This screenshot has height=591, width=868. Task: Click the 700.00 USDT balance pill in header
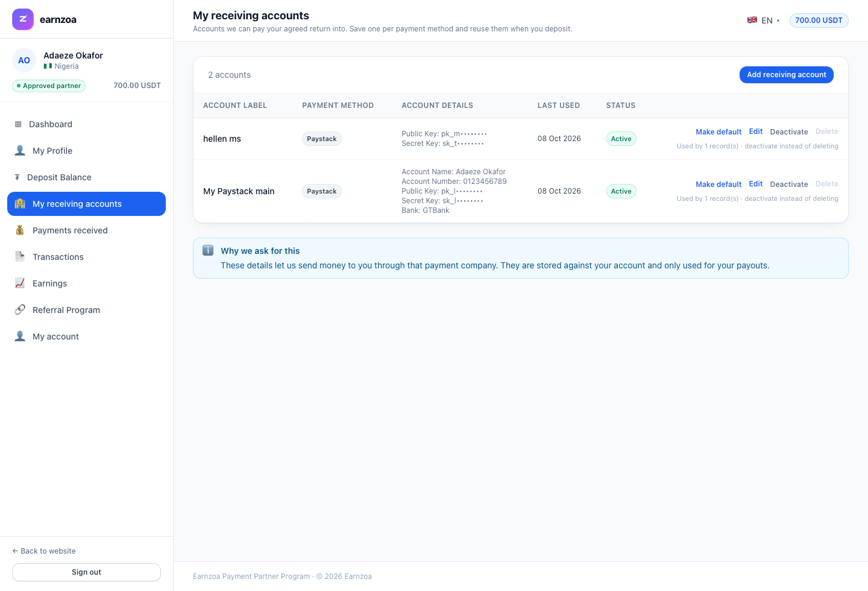[x=819, y=21]
